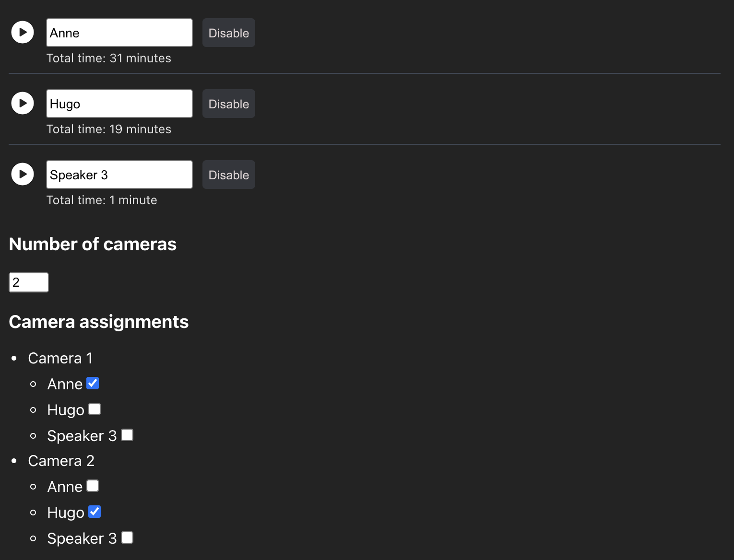
Task: Check Hugo under Camera 1
Action: (x=95, y=409)
